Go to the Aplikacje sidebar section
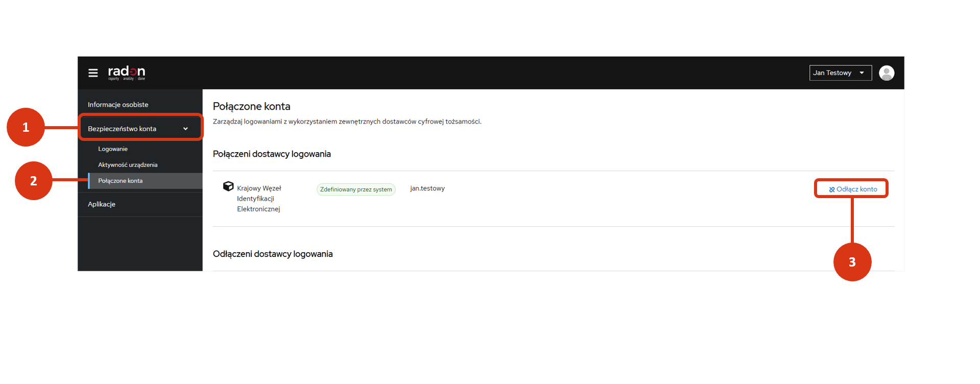 (102, 204)
